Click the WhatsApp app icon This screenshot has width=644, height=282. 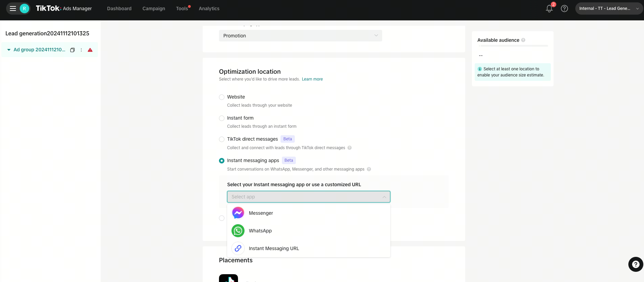click(x=238, y=231)
